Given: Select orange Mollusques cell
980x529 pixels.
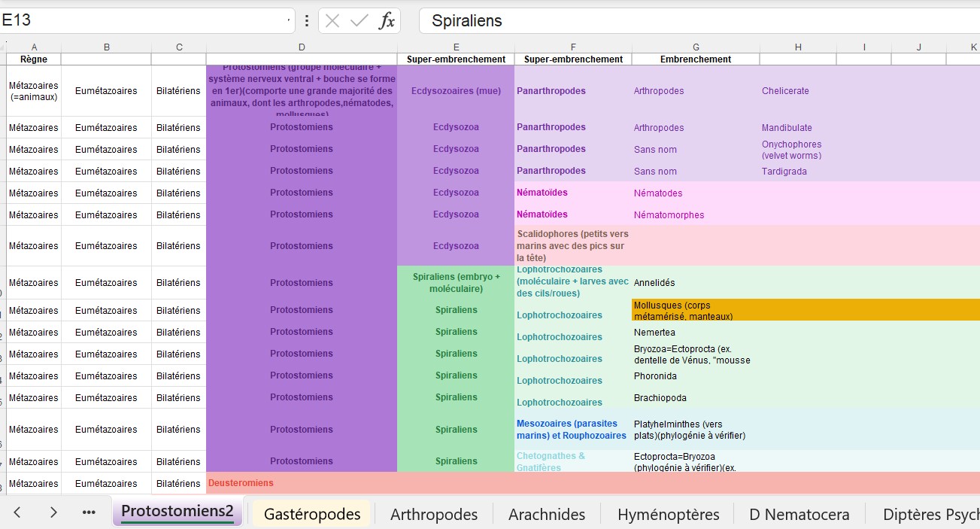Looking at the screenshot, I should (696, 310).
